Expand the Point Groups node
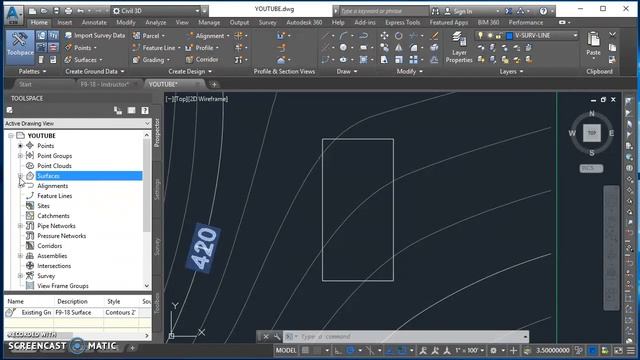The width and height of the screenshot is (640, 360). [x=20, y=156]
